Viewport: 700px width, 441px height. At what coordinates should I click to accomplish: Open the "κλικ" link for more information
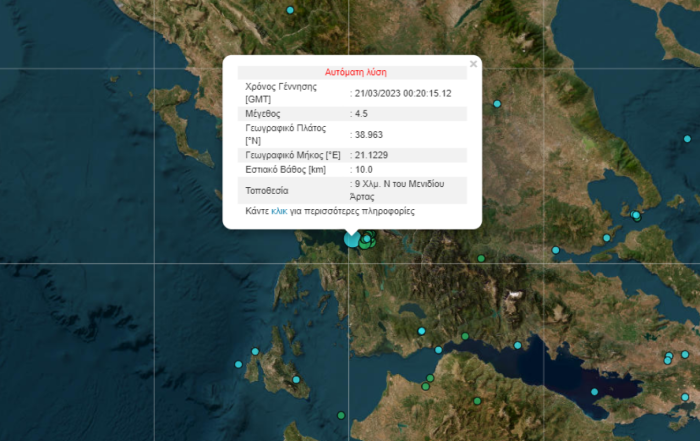pos(279,212)
